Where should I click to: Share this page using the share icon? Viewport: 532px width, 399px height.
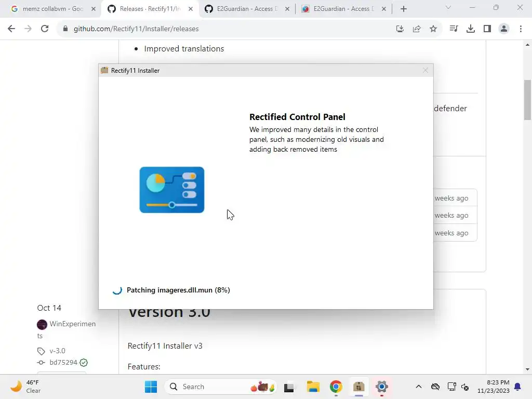[417, 29]
